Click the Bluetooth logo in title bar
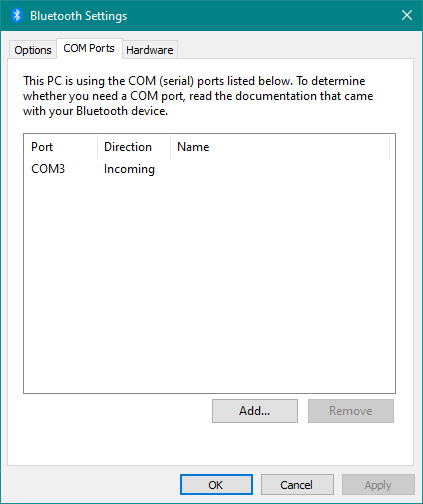423x504 pixels. 17,15
